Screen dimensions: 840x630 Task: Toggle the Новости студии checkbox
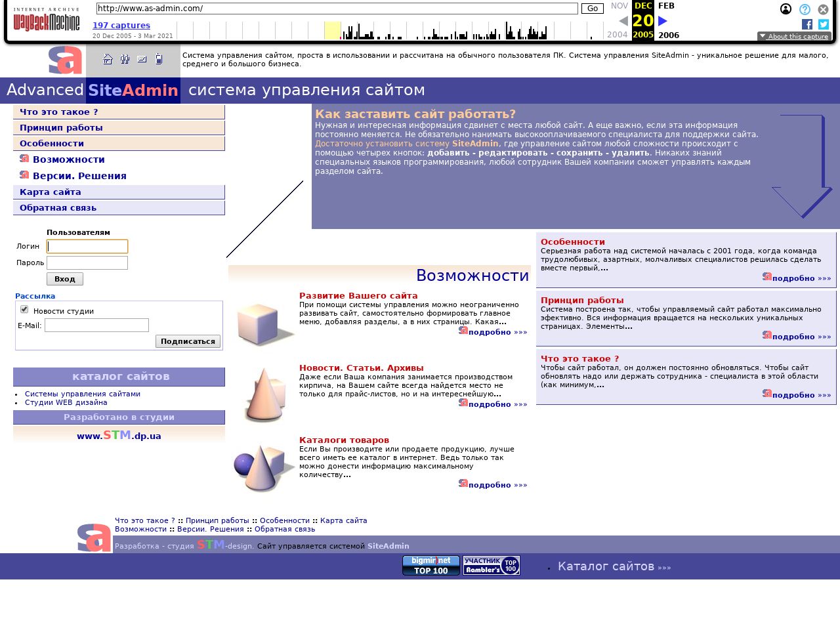24,310
